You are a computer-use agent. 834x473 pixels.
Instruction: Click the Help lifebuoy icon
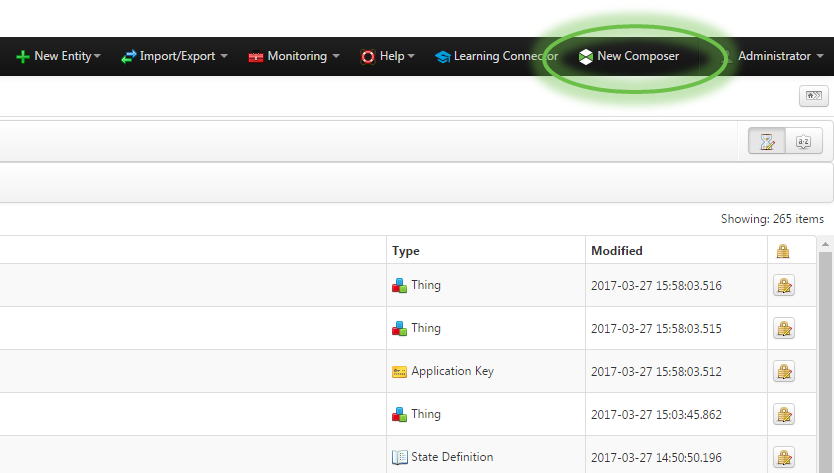(368, 56)
